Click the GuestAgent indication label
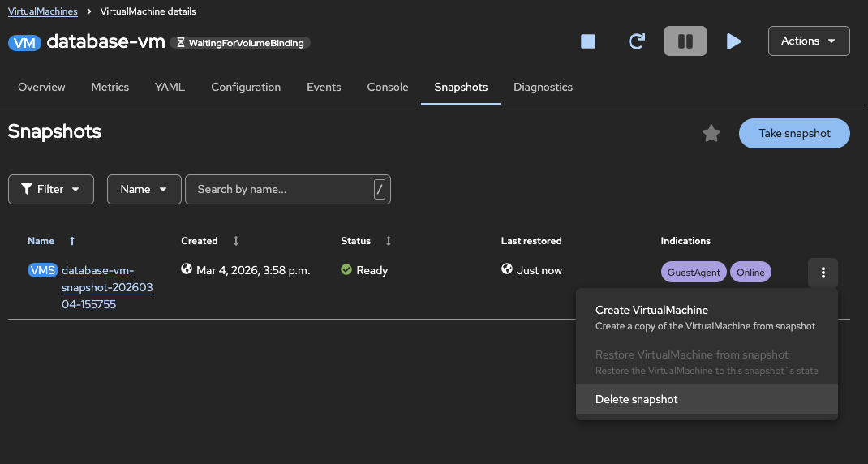The height and width of the screenshot is (464, 868). click(x=694, y=272)
